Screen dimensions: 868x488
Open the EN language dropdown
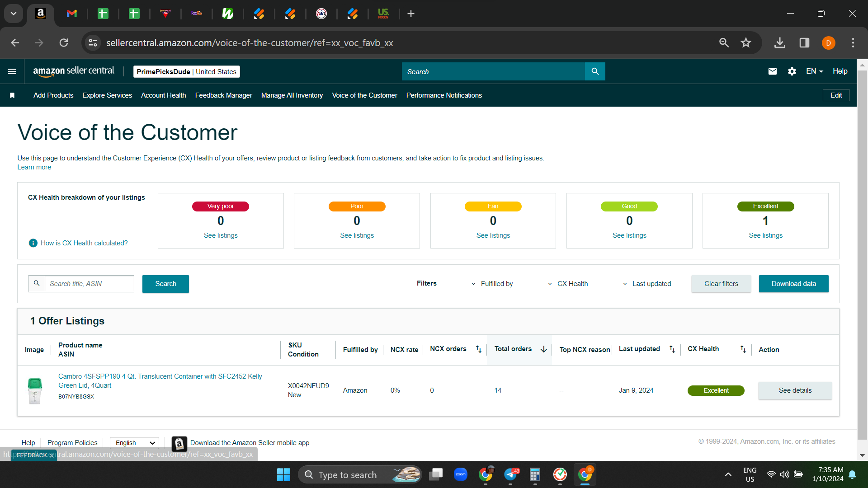(x=815, y=71)
